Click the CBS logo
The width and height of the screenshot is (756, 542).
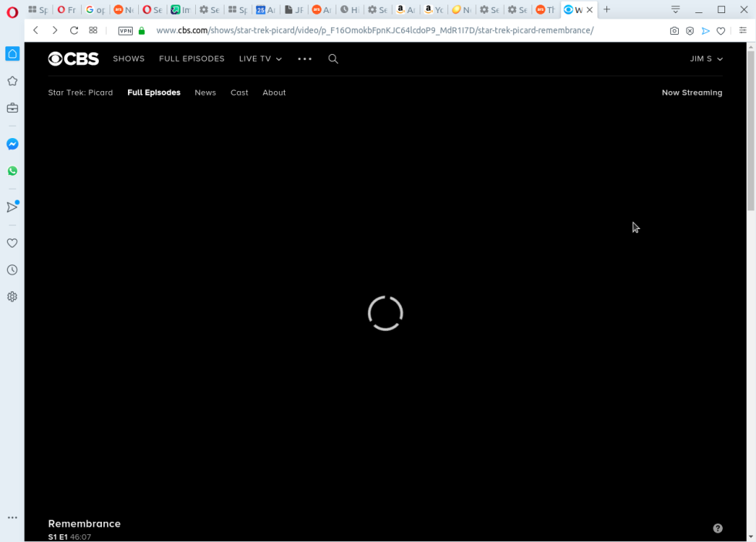click(x=73, y=58)
